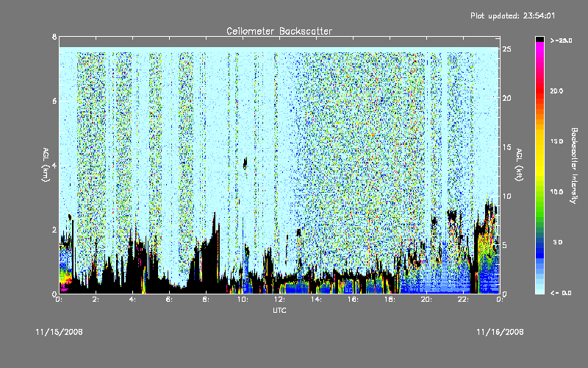The width and height of the screenshot is (588, 368).
Task: Click the '20.0' colorbar tick label
Action: (557, 91)
